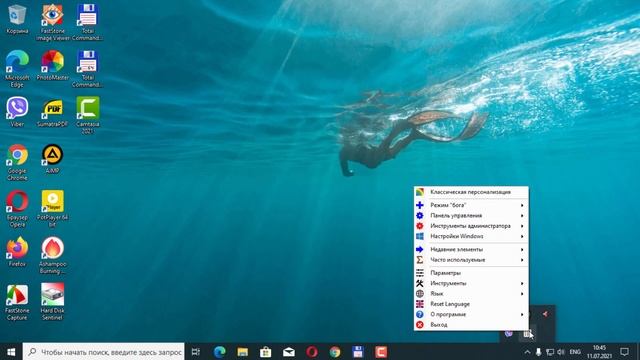
Task: Click the microphone icon in system tray
Action: 538,352
